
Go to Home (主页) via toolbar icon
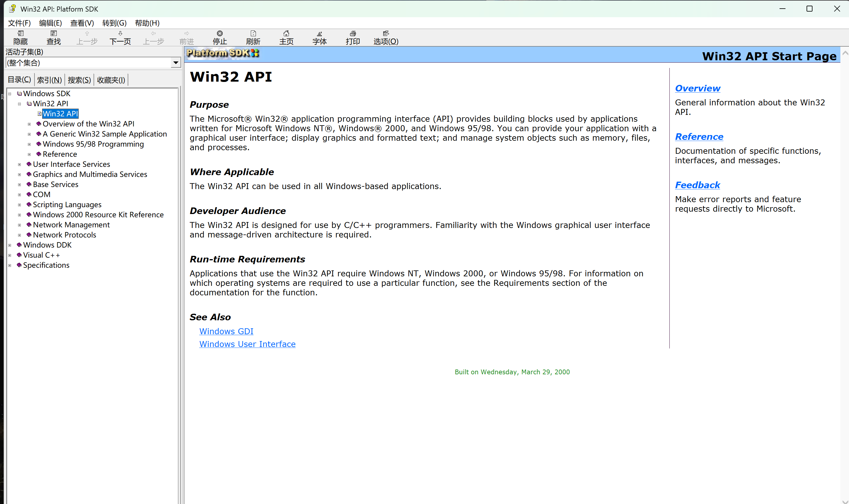(x=286, y=34)
